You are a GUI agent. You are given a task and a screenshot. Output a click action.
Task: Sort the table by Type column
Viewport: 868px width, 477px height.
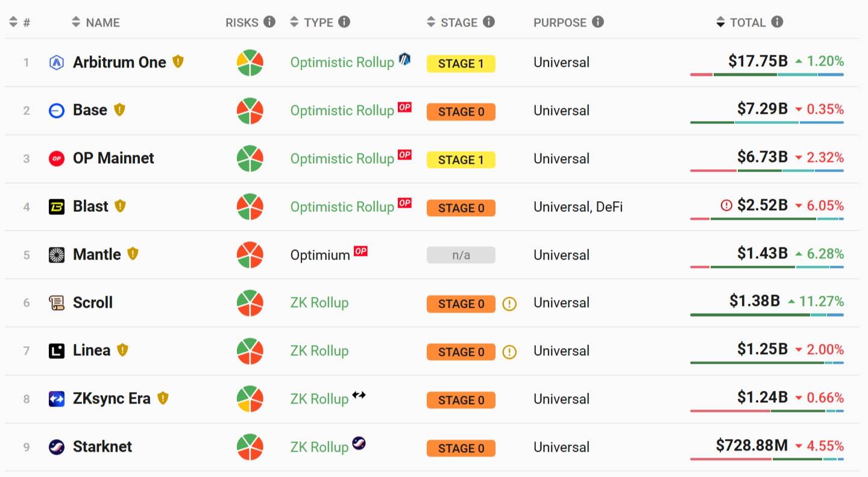312,22
